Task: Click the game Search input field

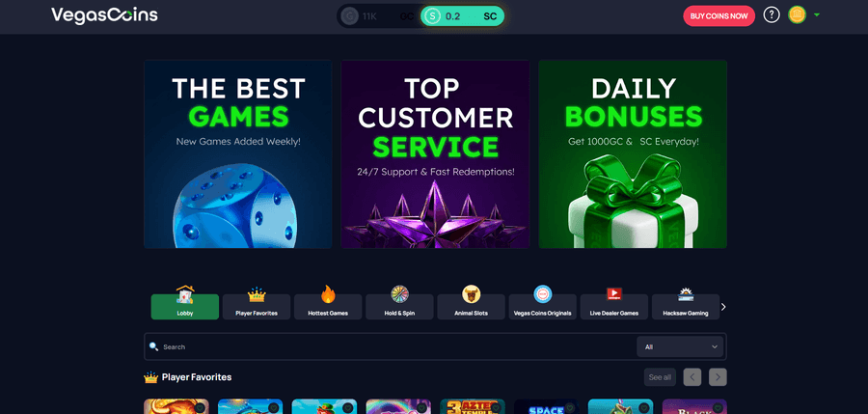Action: [391, 347]
